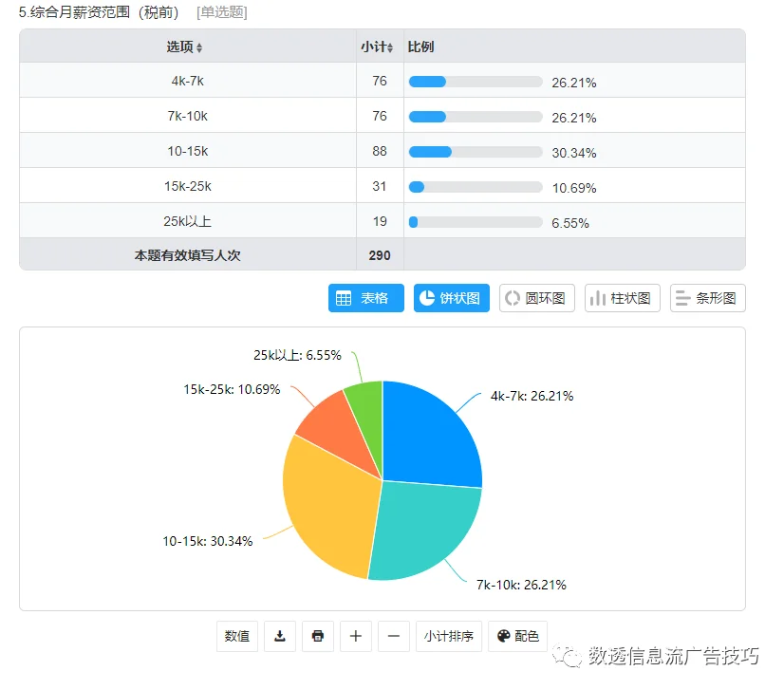Click the 15k-25k row percentage bar
This screenshot has width=784, height=690.
tap(476, 187)
